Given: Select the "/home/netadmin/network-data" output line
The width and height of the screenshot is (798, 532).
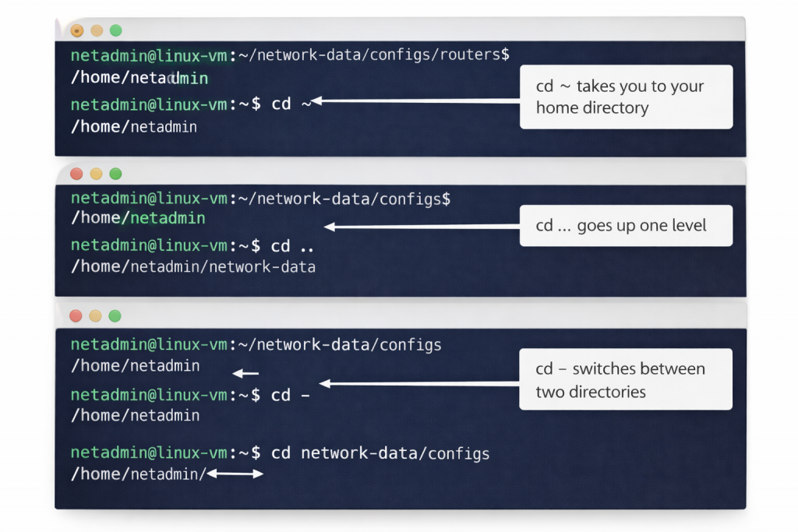Looking at the screenshot, I should [x=193, y=267].
